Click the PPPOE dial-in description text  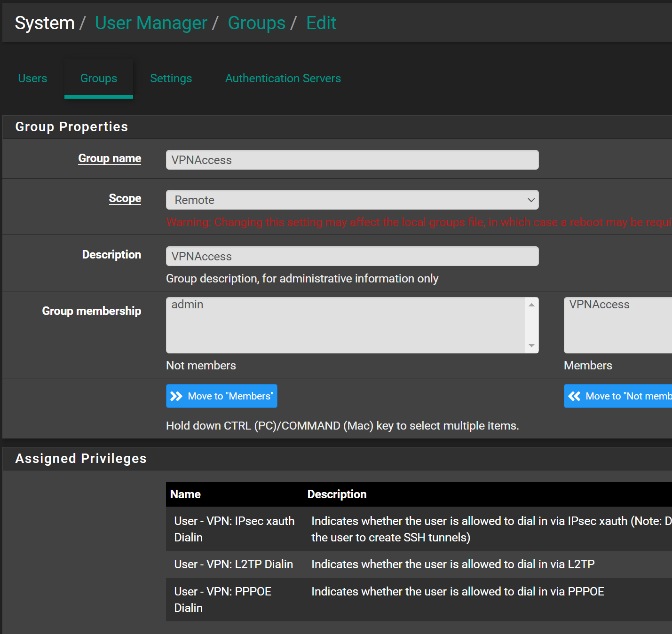458,592
